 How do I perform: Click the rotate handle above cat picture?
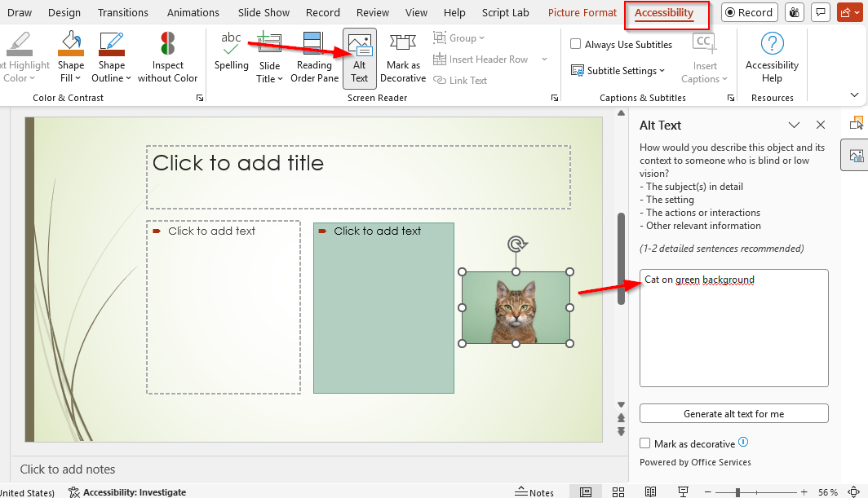tap(516, 244)
